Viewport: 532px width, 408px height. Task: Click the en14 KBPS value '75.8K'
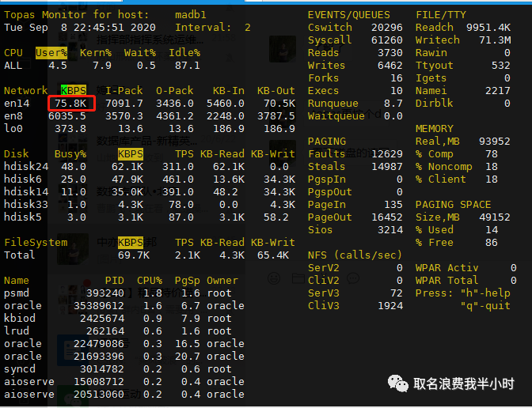pyautogui.click(x=70, y=104)
